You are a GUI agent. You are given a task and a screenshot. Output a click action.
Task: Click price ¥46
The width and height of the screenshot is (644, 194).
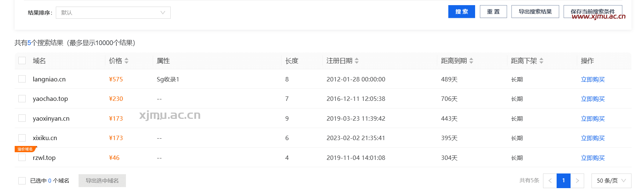pos(114,158)
